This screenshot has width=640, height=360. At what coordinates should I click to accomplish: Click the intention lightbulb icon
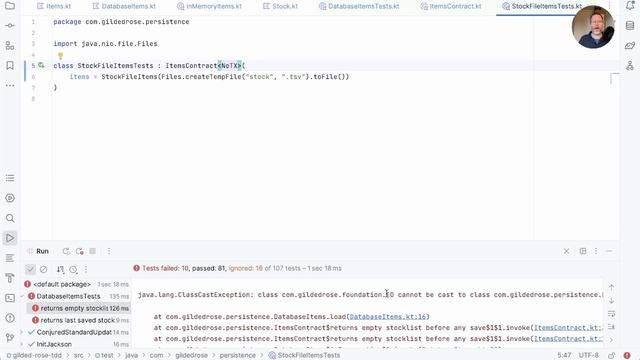(60, 56)
